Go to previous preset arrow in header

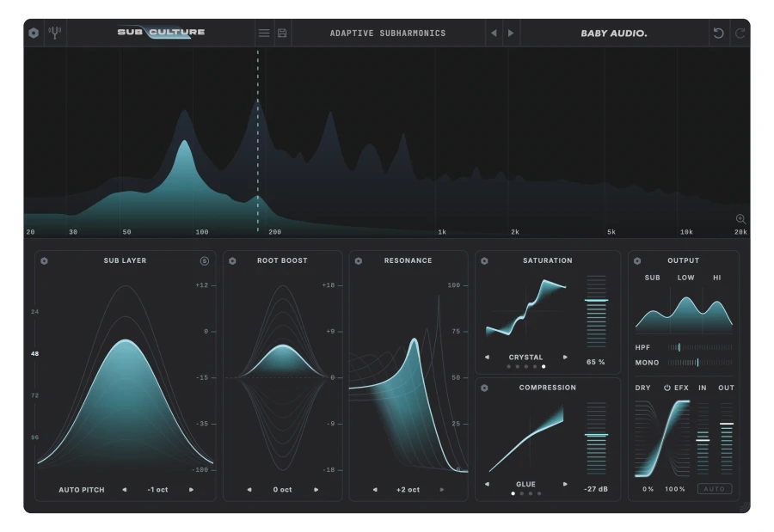tap(494, 33)
